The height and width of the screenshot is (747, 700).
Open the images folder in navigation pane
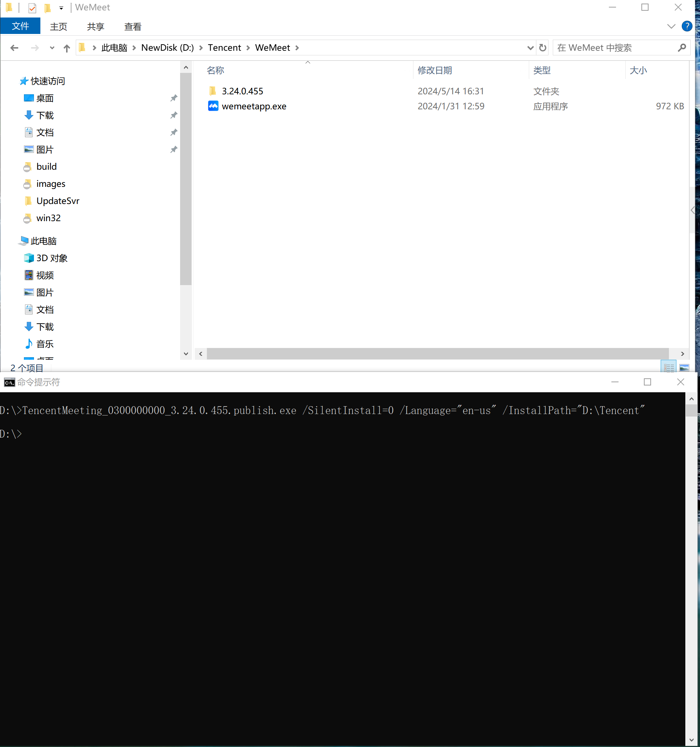pyautogui.click(x=51, y=184)
